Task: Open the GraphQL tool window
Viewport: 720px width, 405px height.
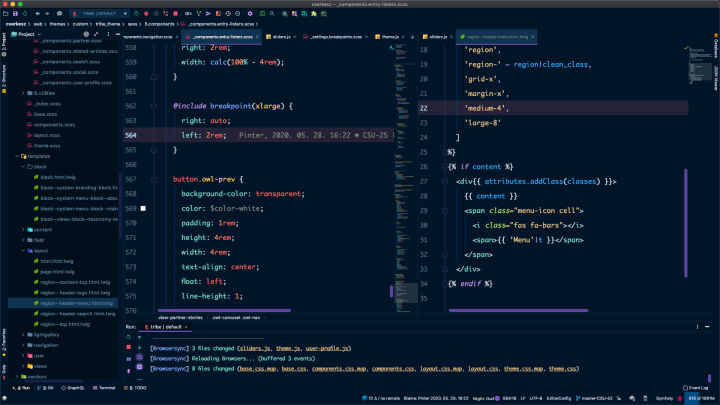Action: coord(73,388)
